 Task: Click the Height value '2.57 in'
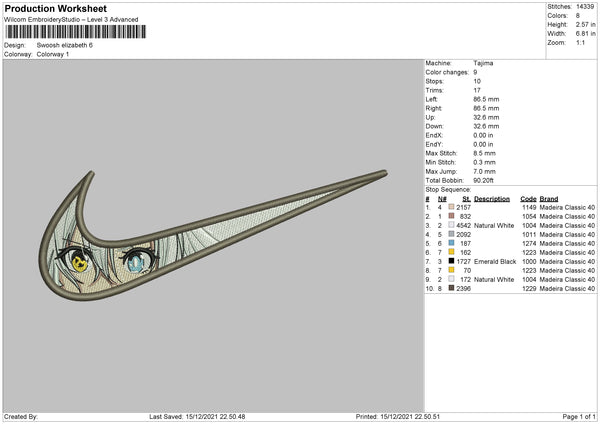tap(586, 24)
